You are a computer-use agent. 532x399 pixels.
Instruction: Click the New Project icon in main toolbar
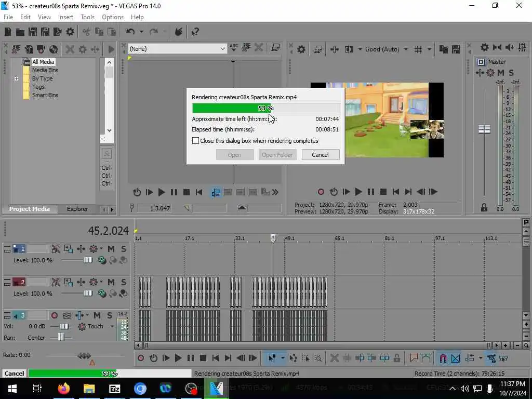pos(8,32)
